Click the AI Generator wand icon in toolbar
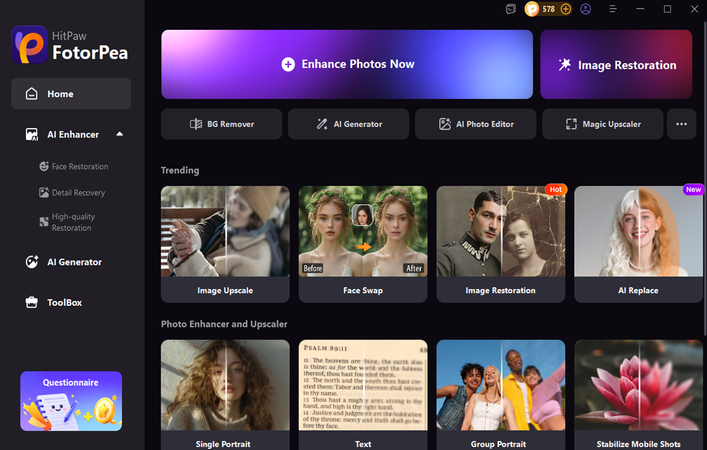 coord(321,124)
